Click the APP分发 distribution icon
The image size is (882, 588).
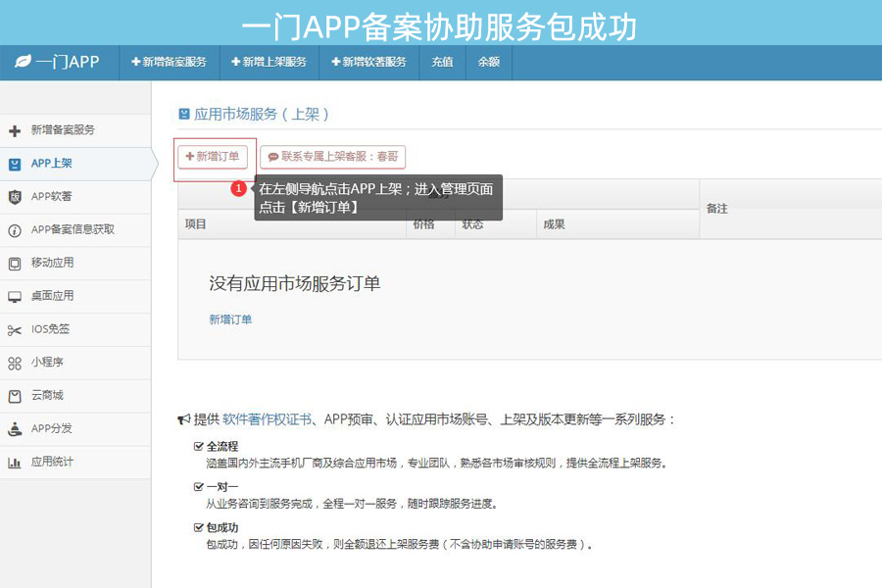[15, 429]
